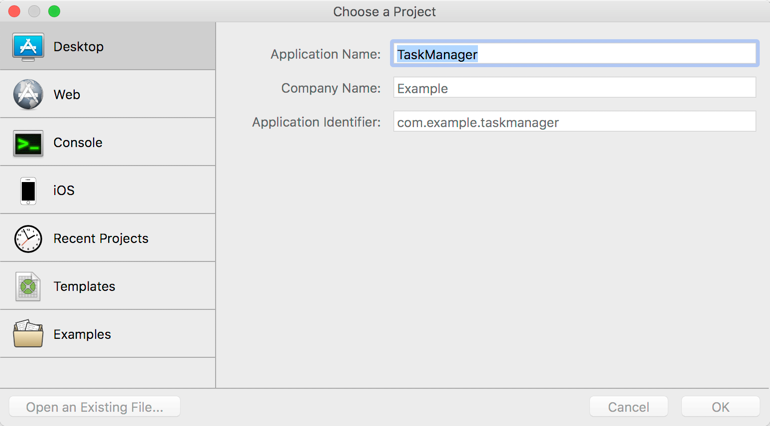The width and height of the screenshot is (770, 426).
Task: Show the Templates label
Action: (84, 286)
